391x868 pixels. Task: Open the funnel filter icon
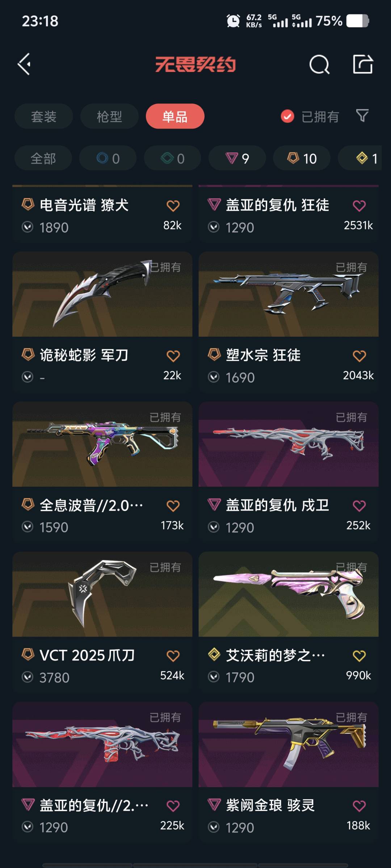[x=362, y=116]
